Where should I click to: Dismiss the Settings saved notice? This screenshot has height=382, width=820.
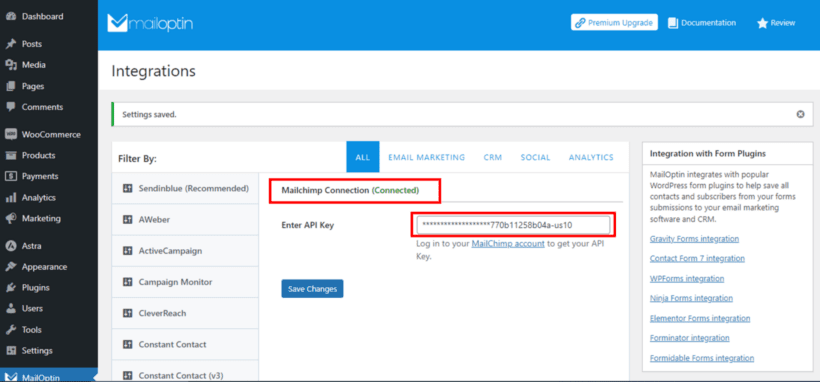coord(800,114)
